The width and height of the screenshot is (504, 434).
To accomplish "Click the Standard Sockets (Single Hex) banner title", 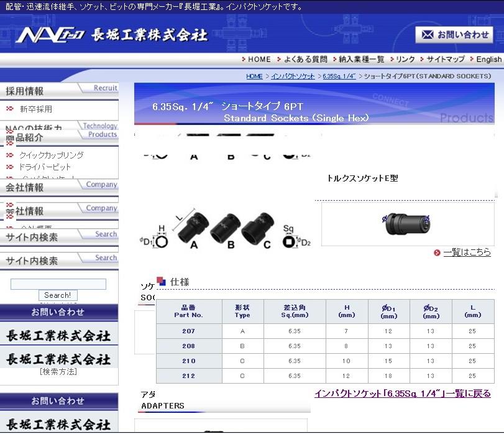I will (x=296, y=118).
